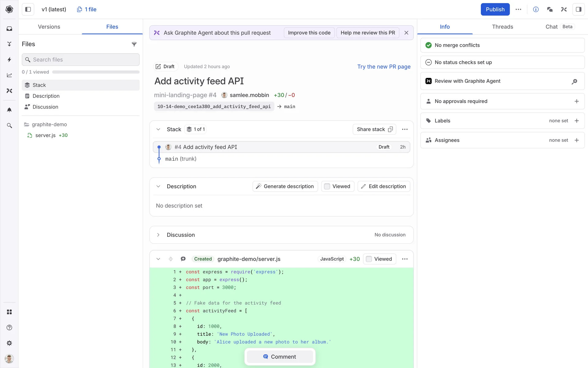The image size is (588, 368).
Task: Collapse the server.js file diff
Action: point(158,259)
